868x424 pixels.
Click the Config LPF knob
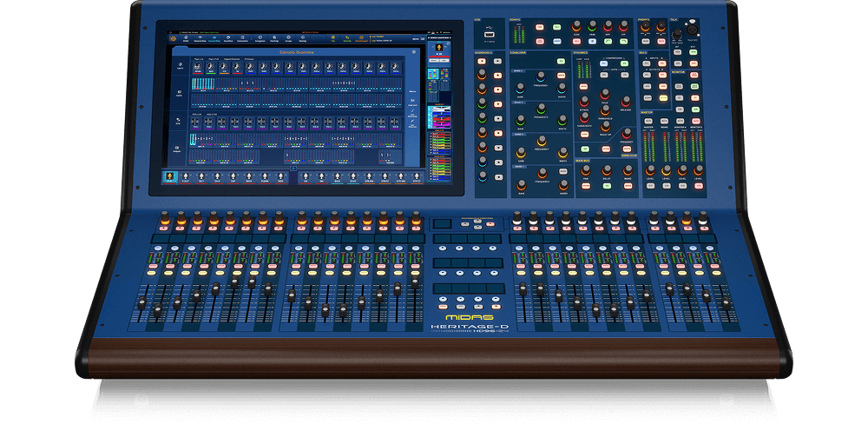pyautogui.click(x=623, y=25)
